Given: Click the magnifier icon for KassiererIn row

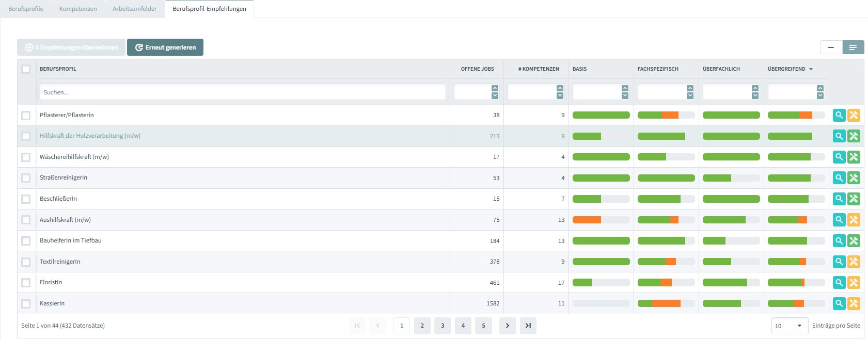Looking at the screenshot, I should point(839,303).
